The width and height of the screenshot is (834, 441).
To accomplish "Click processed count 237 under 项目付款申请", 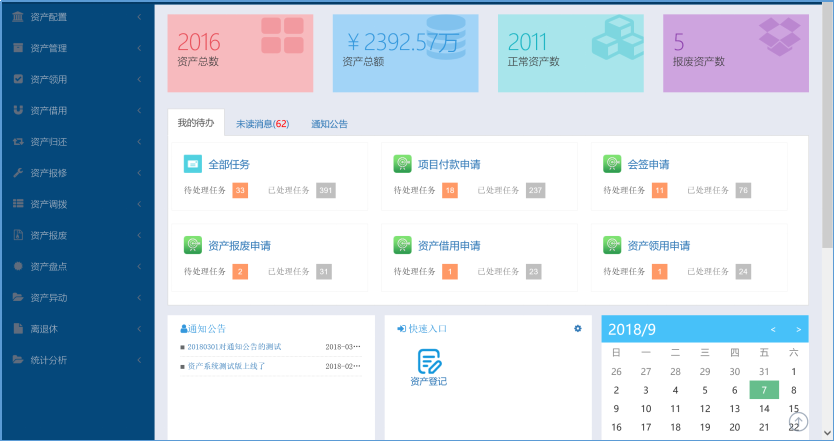I will [536, 190].
